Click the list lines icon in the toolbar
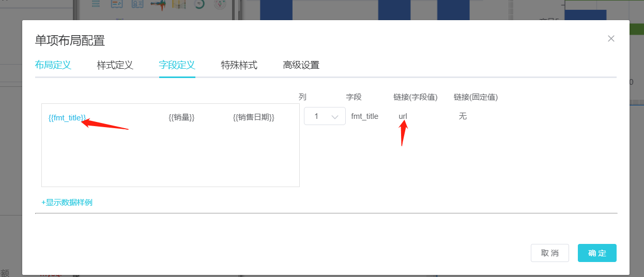644x277 pixels. [x=96, y=4]
